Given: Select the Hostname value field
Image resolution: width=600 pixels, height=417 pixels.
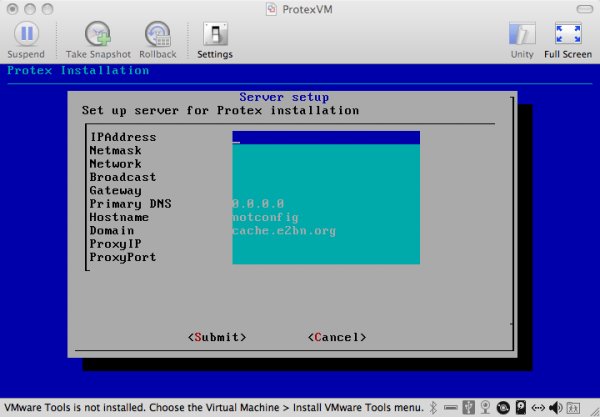Looking at the screenshot, I should pyautogui.click(x=326, y=217).
